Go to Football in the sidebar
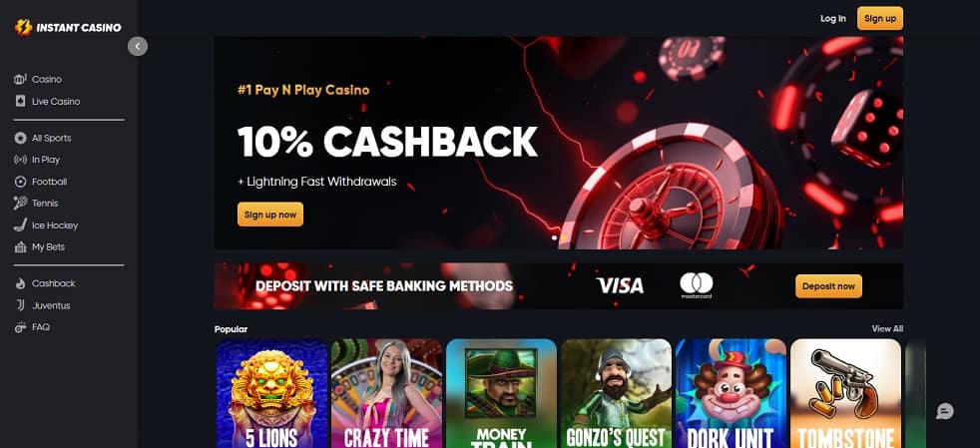This screenshot has height=448, width=980. [x=49, y=182]
